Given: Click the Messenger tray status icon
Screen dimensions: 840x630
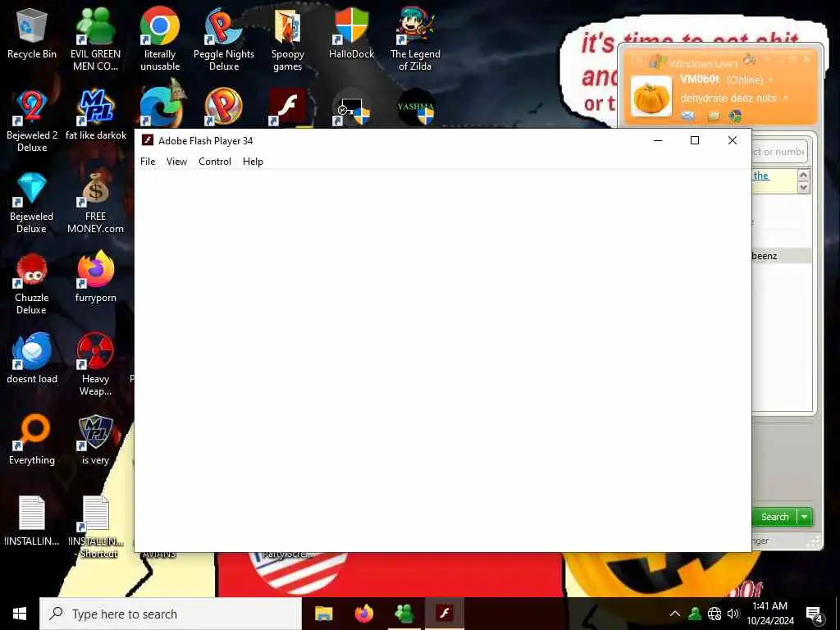Looking at the screenshot, I should click(695, 614).
